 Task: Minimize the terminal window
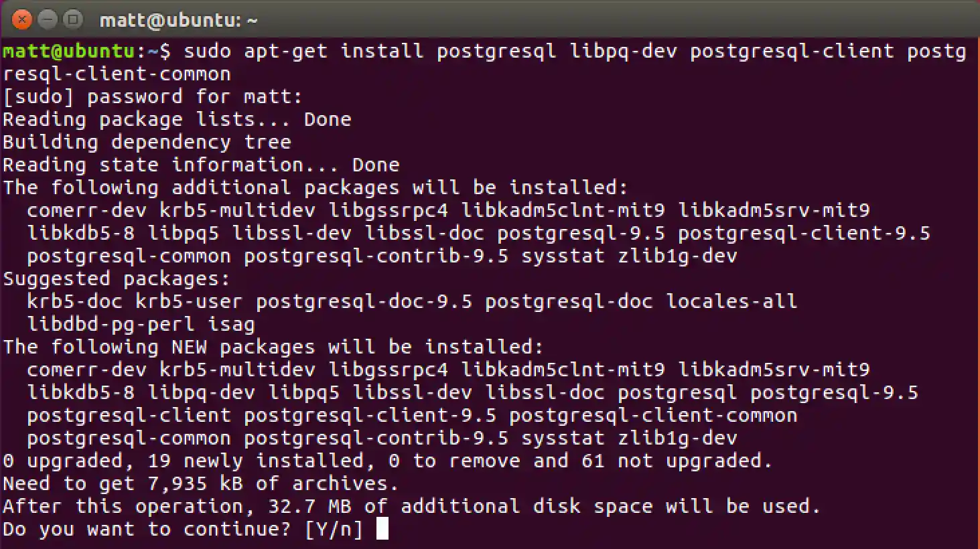(47, 19)
